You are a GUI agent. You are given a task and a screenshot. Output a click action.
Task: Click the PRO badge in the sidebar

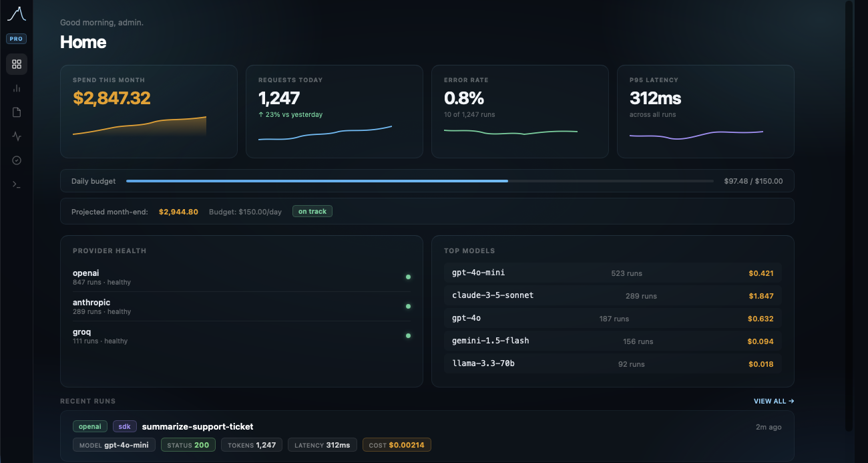click(x=16, y=39)
